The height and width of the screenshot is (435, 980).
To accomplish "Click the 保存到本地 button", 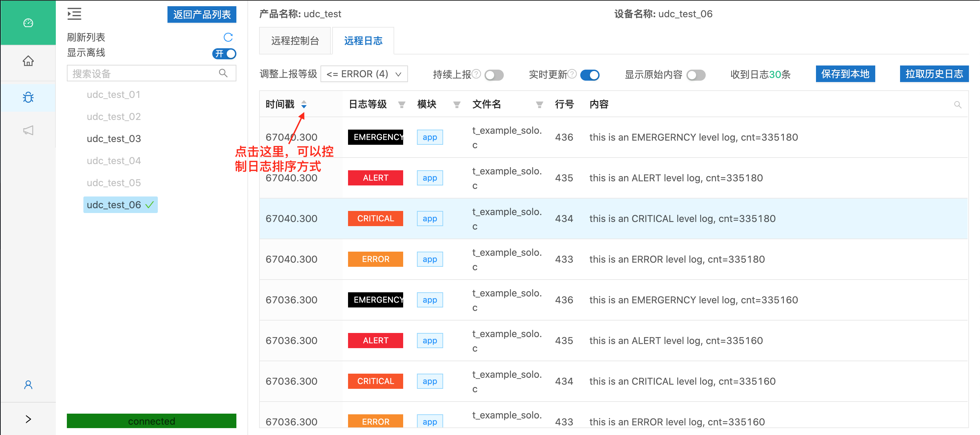I will tap(845, 74).
